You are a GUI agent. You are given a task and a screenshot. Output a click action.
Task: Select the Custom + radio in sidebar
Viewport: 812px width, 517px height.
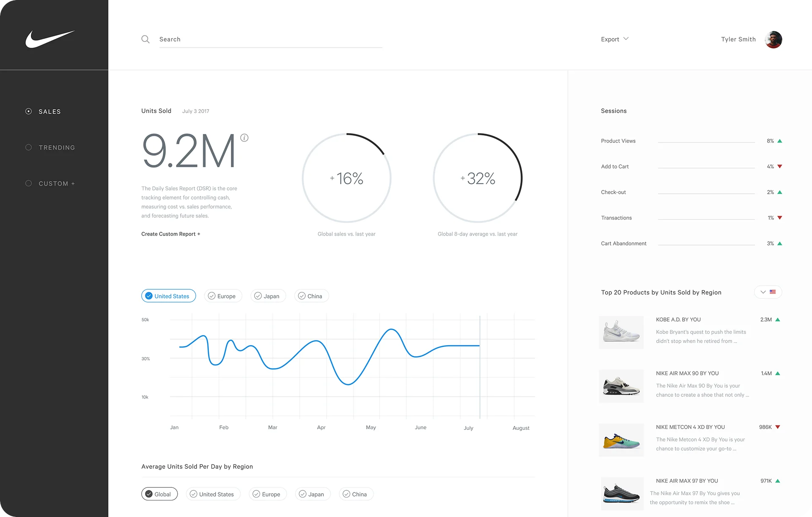28,183
